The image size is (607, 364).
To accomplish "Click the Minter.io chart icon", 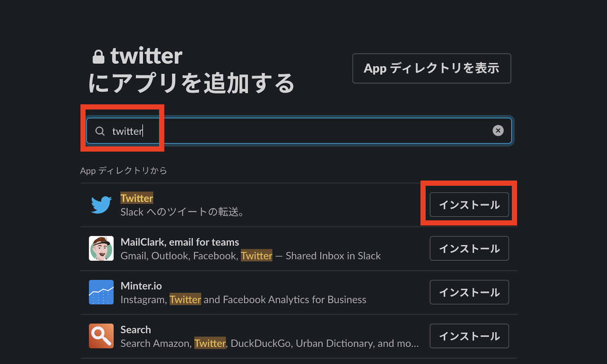I will [x=101, y=292].
